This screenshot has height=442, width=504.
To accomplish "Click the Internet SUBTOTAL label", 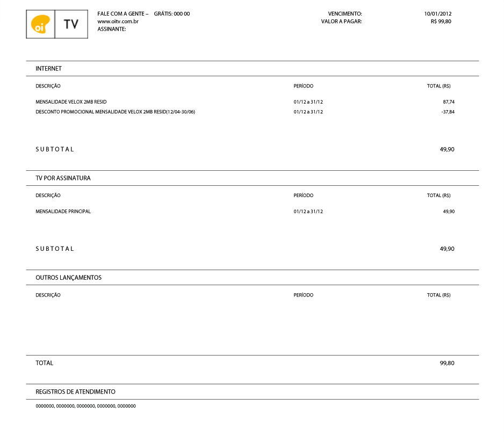I will (x=54, y=149).
